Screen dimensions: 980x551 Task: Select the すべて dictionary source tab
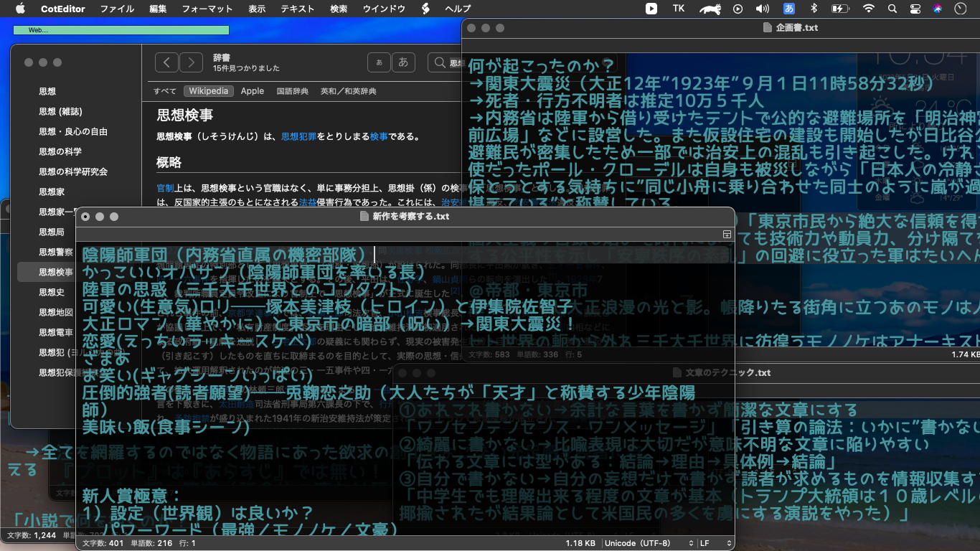(165, 91)
